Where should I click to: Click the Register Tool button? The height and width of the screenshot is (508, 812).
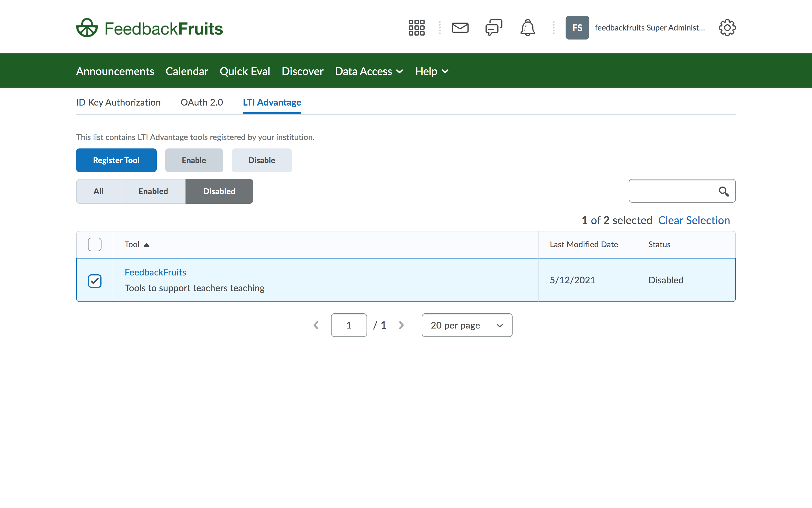click(116, 160)
